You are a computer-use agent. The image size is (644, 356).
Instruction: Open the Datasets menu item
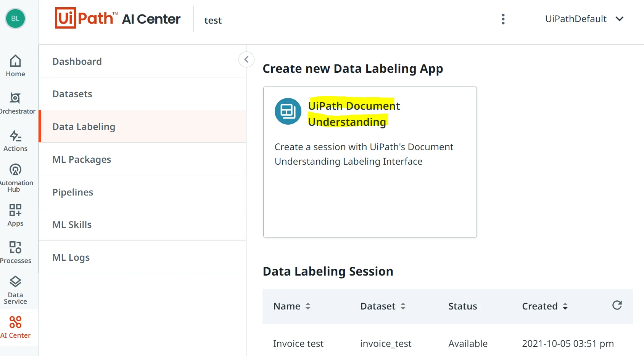pos(142,94)
